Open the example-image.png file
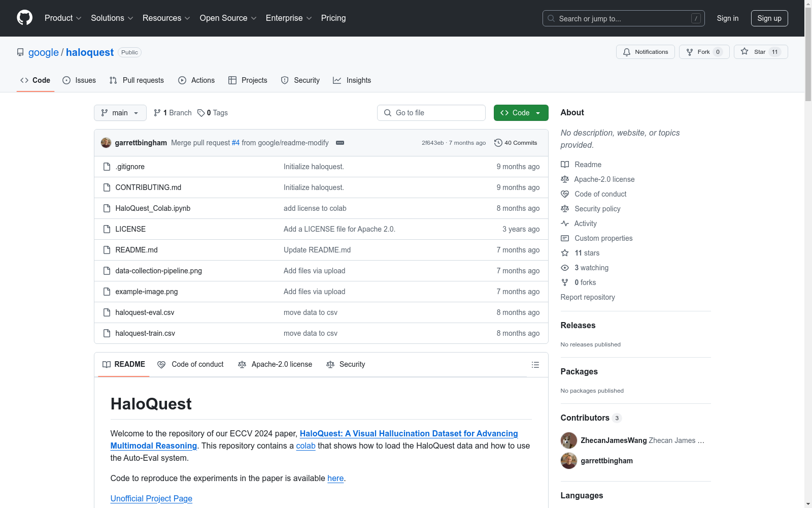The height and width of the screenshot is (508, 812). coord(147,292)
